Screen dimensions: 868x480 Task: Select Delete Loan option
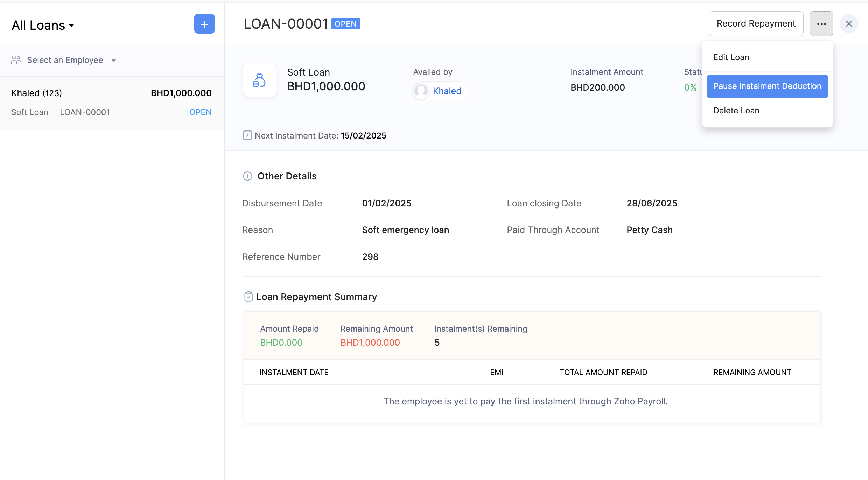[735, 110]
